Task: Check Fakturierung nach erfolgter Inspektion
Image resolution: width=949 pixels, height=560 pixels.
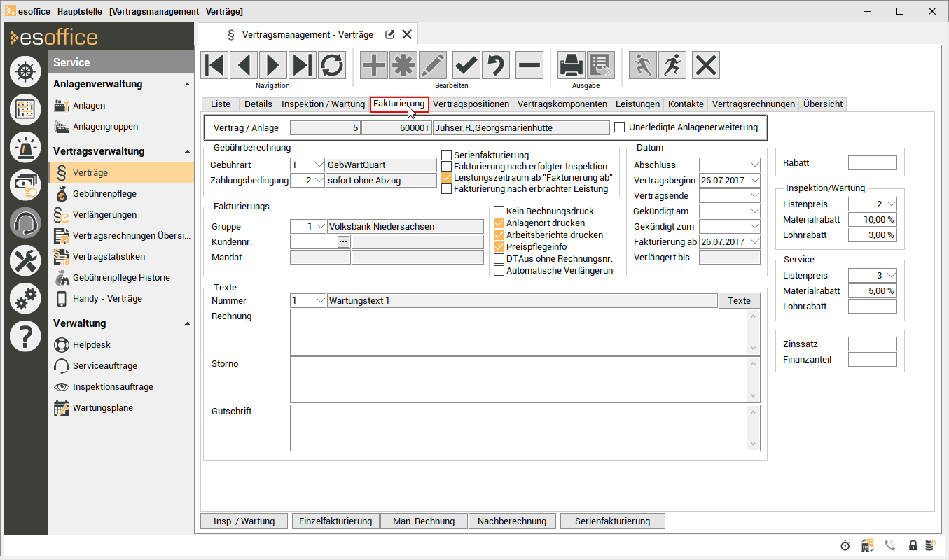Action: [447, 166]
